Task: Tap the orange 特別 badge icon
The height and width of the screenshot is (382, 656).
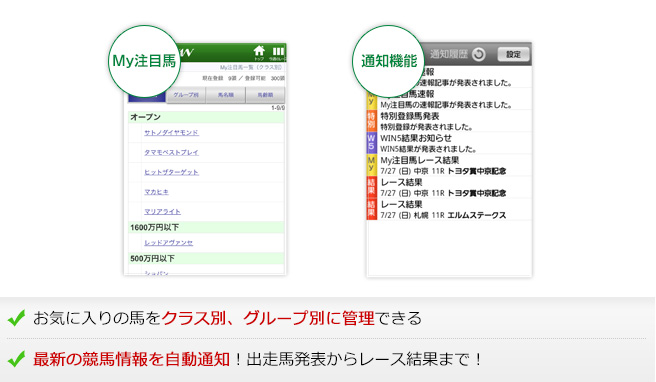Action: pos(371,120)
